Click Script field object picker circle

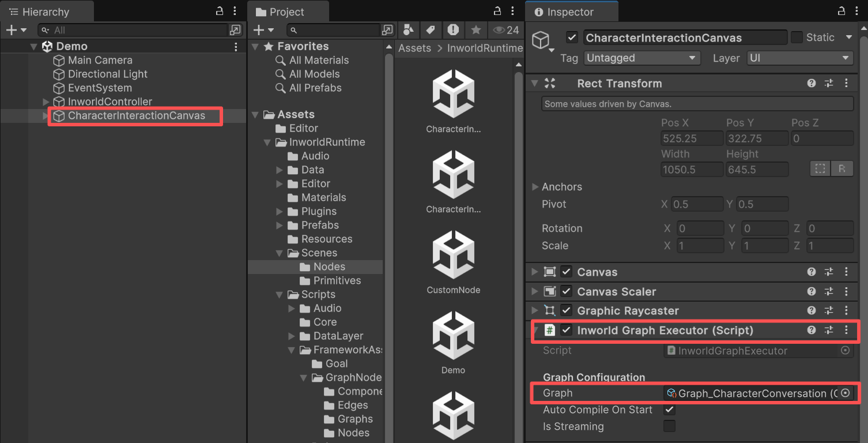(x=846, y=350)
